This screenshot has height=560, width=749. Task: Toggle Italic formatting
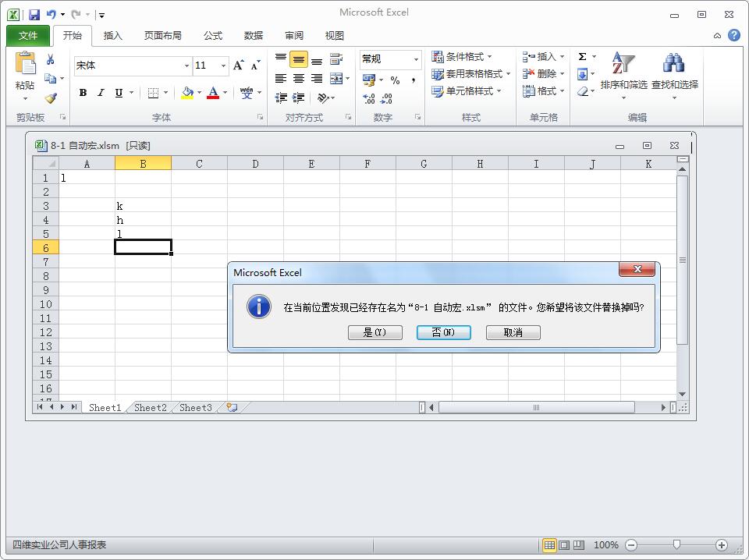click(x=101, y=93)
